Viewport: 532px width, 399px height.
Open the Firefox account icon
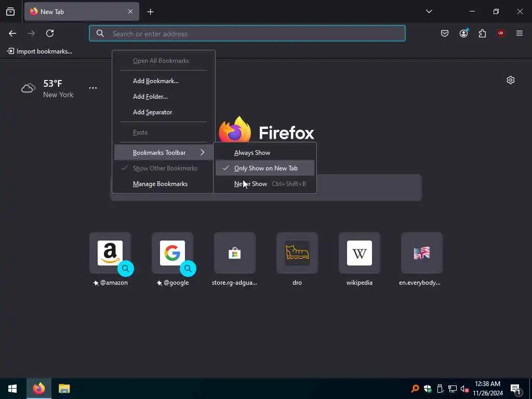coord(463,33)
